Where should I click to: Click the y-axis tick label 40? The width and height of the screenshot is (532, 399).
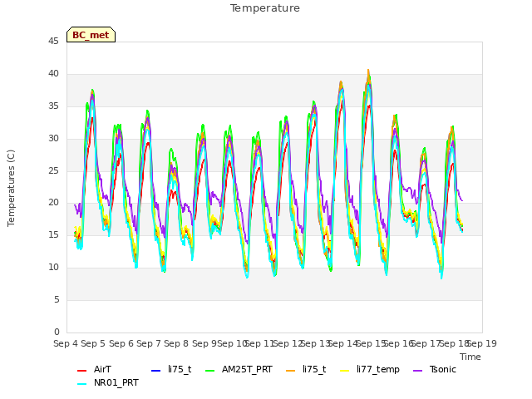click(x=53, y=74)
